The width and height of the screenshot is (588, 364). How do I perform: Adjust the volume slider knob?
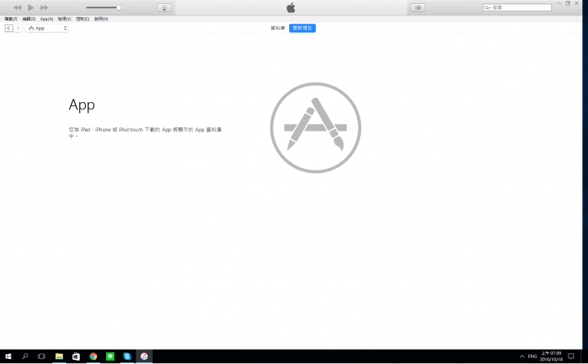[x=119, y=7]
